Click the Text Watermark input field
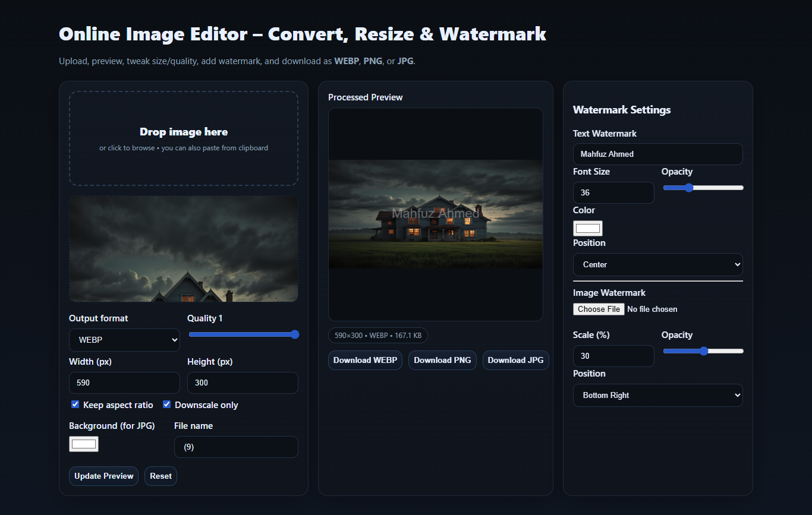 (x=657, y=154)
